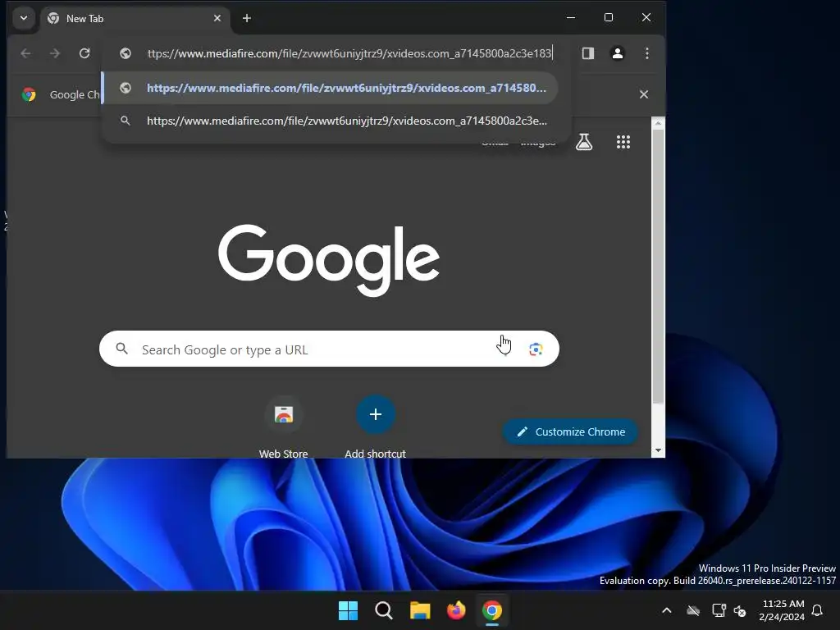The image size is (840, 630).
Task: Open Chrome side panel
Action: point(587,53)
